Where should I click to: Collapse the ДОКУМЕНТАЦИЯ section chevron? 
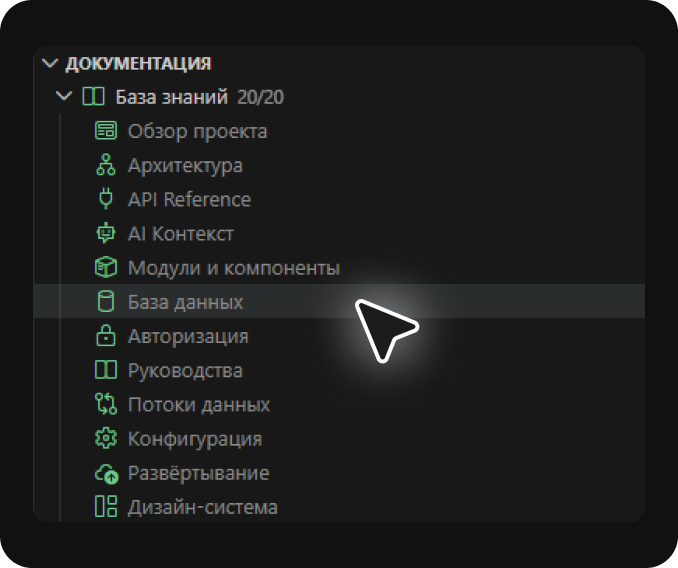pyautogui.click(x=49, y=63)
